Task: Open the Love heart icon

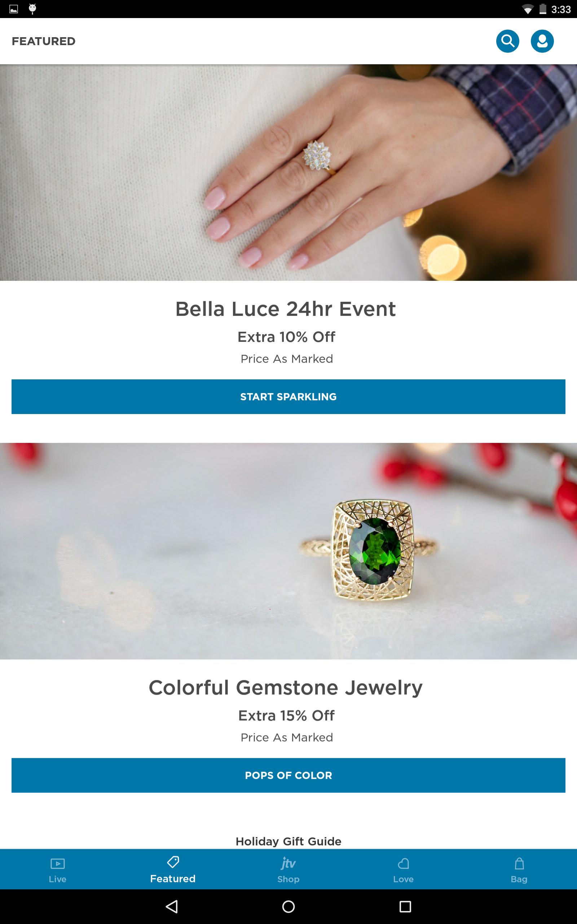Action: (x=404, y=863)
